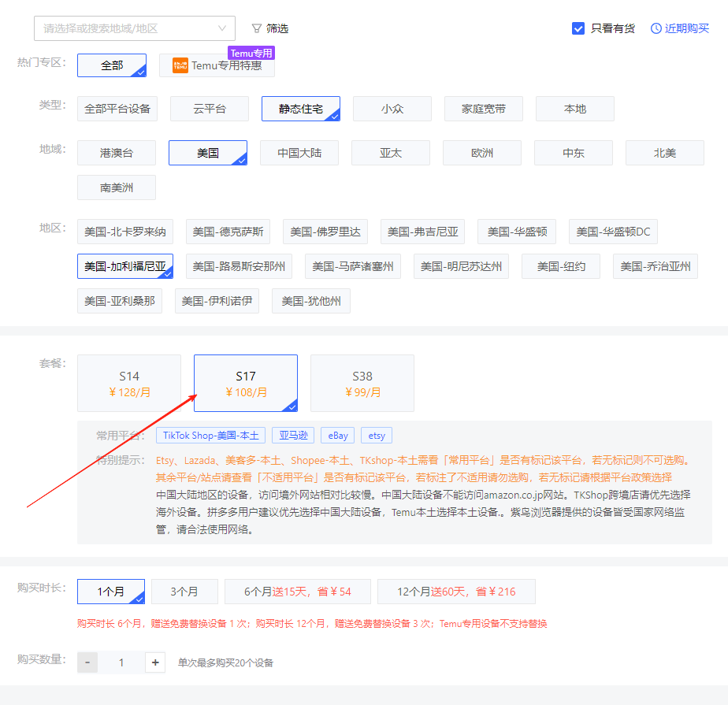Choose 南美洲 region
The image size is (728, 705).
117,187
